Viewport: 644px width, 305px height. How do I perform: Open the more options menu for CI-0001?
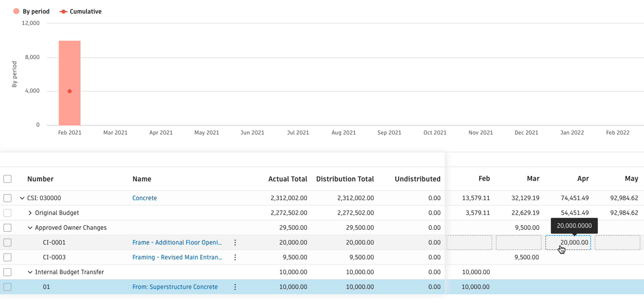click(x=235, y=242)
